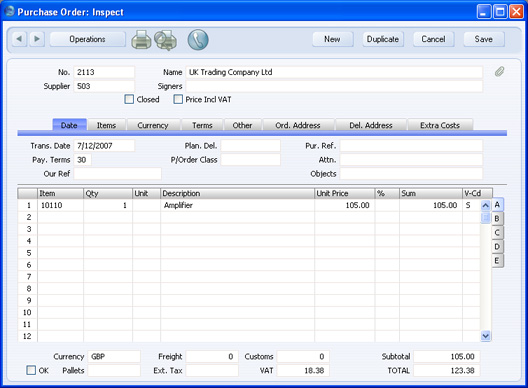Image resolution: width=528 pixels, height=388 pixels.
Task: Click the New button
Action: (x=333, y=39)
